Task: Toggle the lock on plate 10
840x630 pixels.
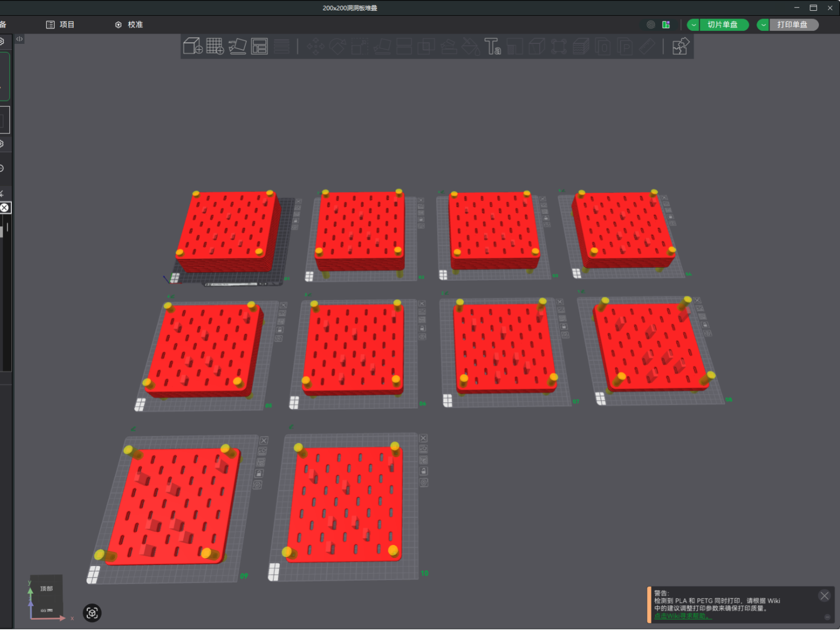Action: coord(424,471)
